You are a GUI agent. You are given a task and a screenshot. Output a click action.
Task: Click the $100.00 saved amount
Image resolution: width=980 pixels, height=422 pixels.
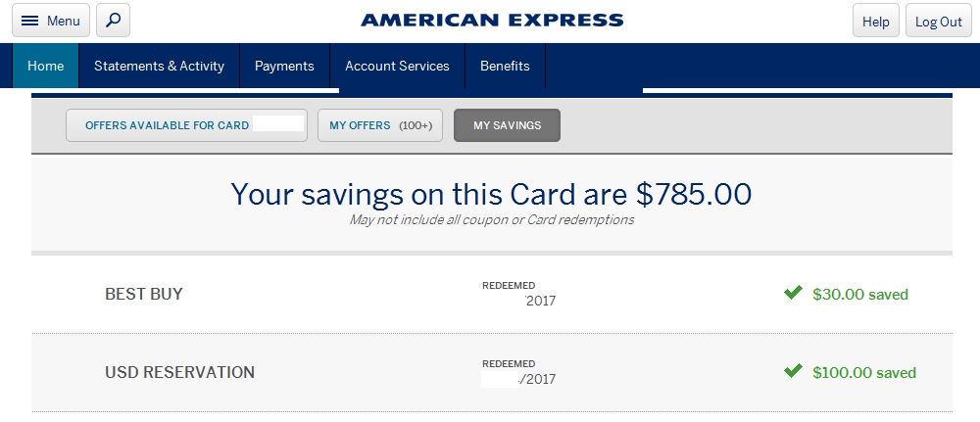click(864, 372)
